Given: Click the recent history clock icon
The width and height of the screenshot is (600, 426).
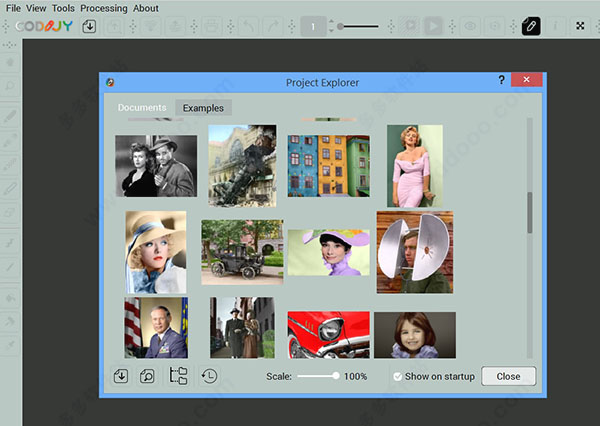Looking at the screenshot, I should [209, 376].
